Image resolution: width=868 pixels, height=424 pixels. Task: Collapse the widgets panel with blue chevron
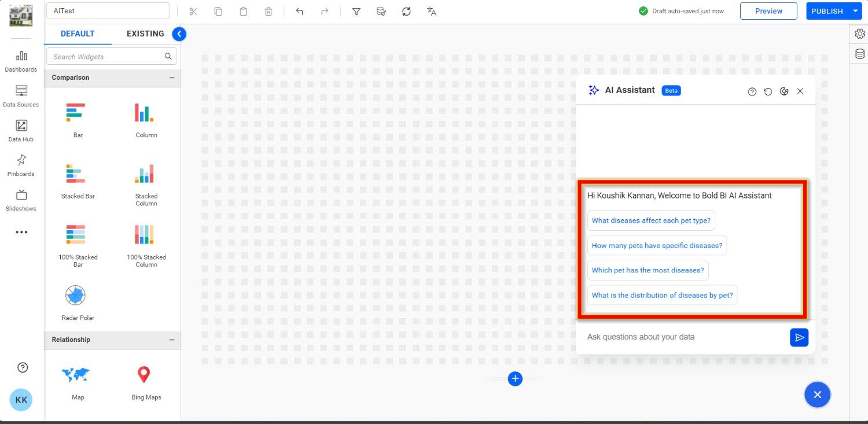[179, 34]
